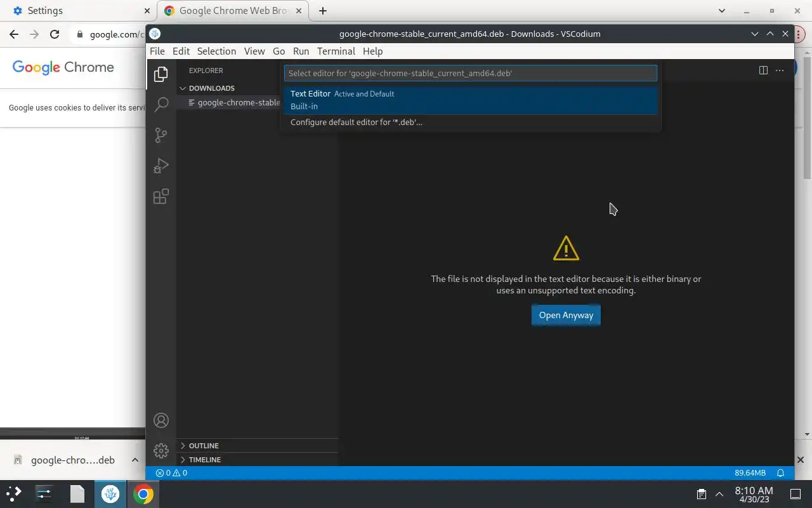Open the Help menu
The height and width of the screenshot is (508, 812).
372,51
